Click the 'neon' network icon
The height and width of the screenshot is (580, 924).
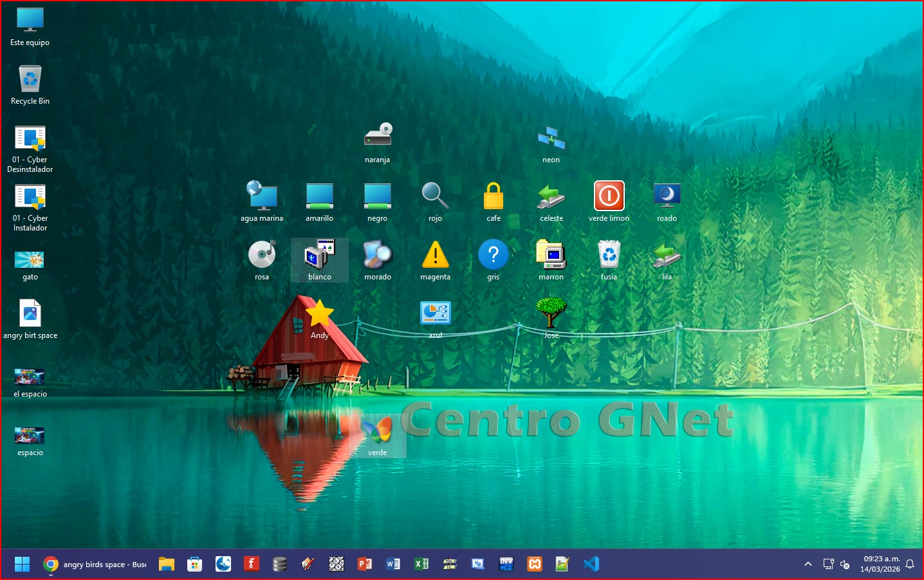point(551,137)
